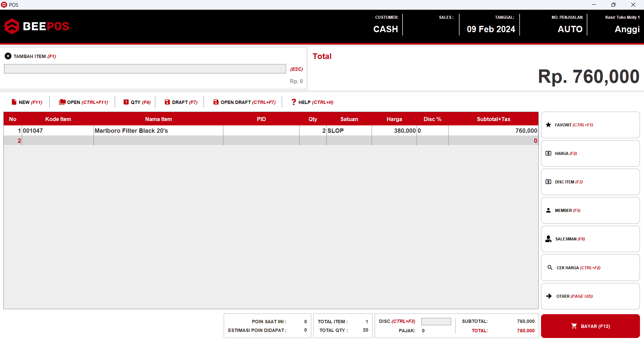
Task: Click the NEW file icon
Action: coord(14,102)
